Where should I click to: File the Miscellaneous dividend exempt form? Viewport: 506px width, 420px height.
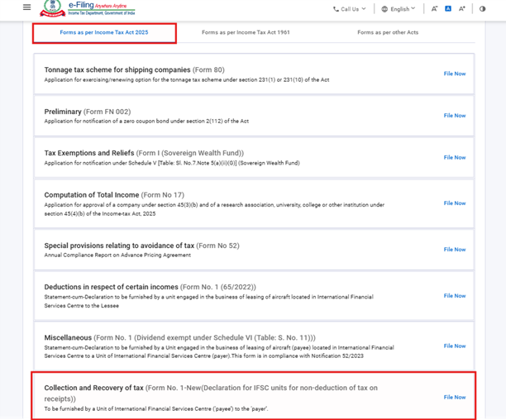pos(454,346)
